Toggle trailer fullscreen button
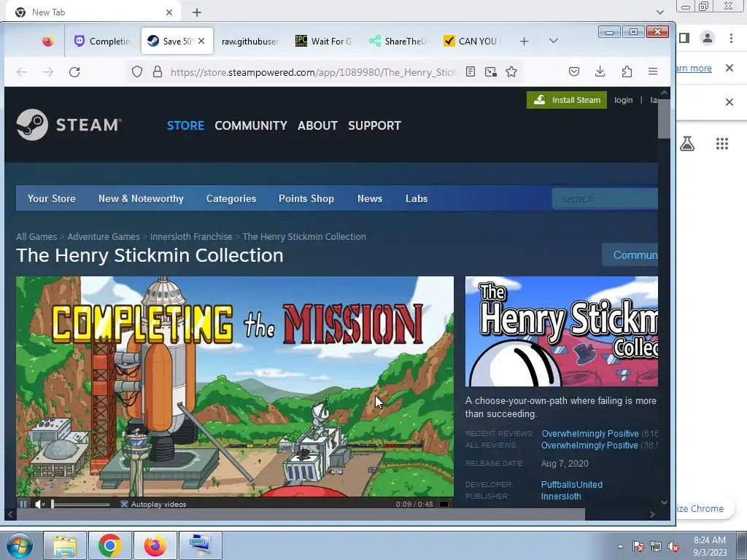The image size is (747, 560). point(444,504)
